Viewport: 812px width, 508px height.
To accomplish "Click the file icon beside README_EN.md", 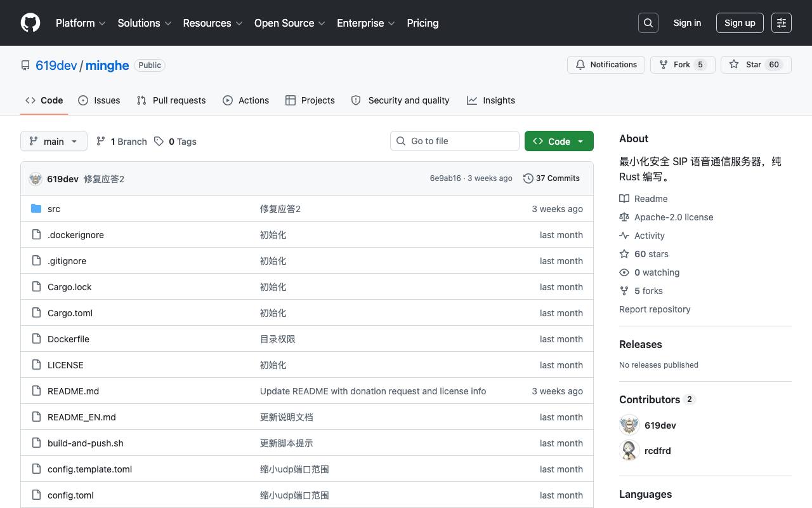I will tap(36, 417).
